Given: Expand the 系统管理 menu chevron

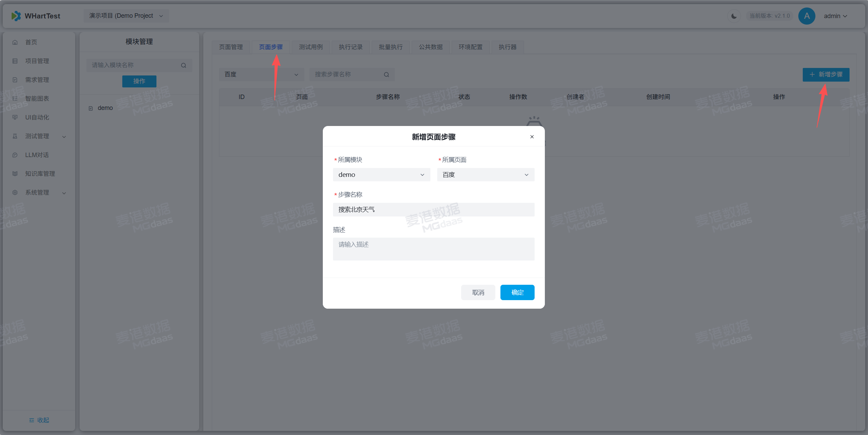Looking at the screenshot, I should pos(64,193).
